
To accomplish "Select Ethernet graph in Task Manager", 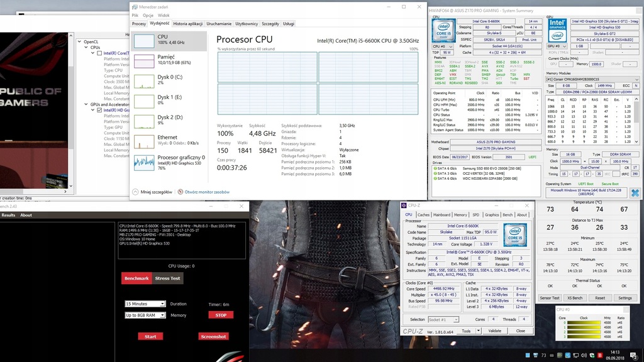I will pyautogui.click(x=144, y=141).
